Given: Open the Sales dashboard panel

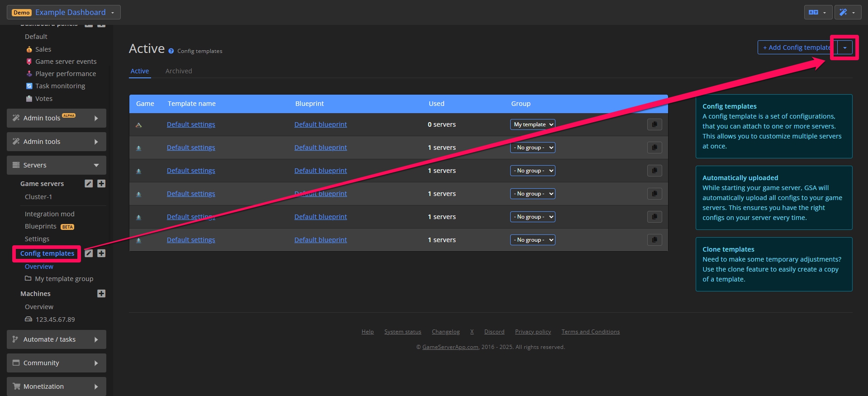Looking at the screenshot, I should (43, 49).
